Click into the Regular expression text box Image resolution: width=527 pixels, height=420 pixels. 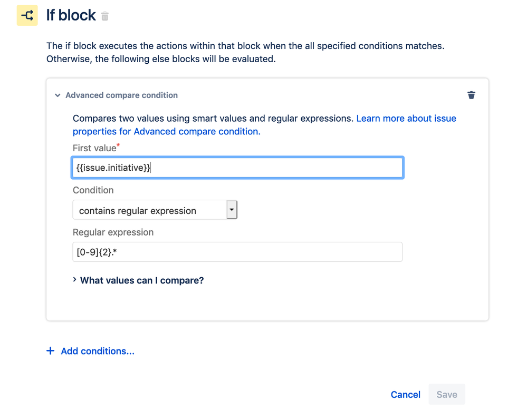(237, 252)
